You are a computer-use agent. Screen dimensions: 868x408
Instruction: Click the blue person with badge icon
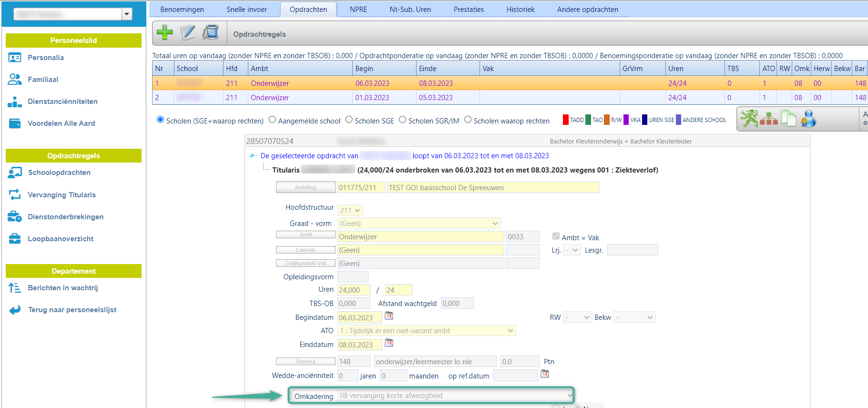(808, 119)
